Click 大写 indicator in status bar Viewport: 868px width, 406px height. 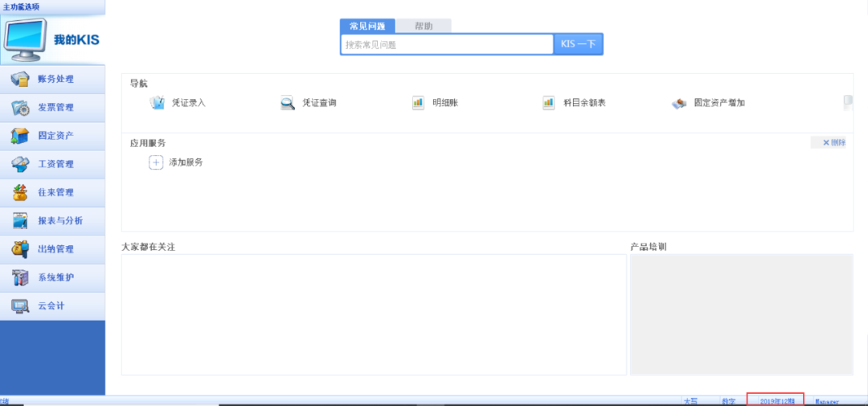pos(690,401)
